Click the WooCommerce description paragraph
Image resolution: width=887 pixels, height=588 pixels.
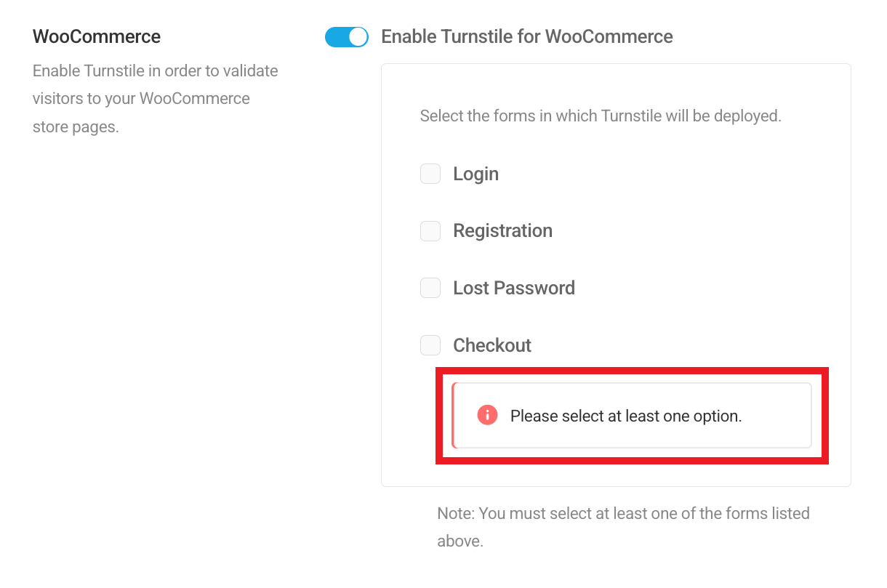pos(155,98)
